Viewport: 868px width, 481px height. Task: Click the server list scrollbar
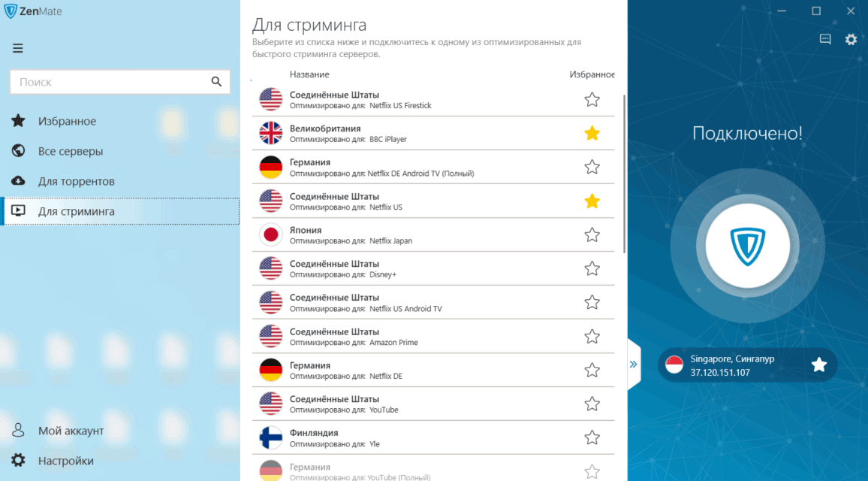coord(625,174)
